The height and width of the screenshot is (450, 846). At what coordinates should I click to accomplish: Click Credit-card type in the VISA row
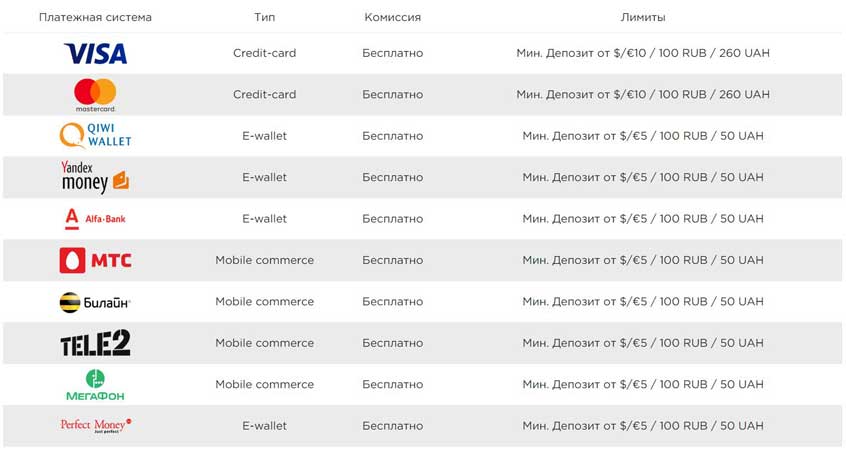tap(264, 53)
